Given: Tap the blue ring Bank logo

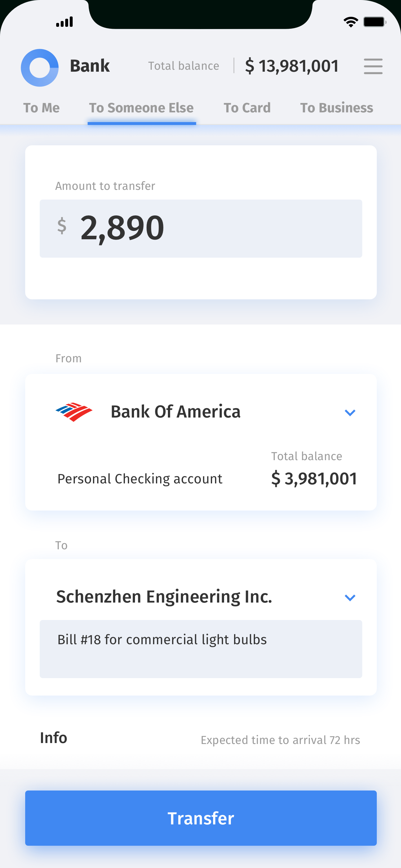Looking at the screenshot, I should tap(40, 67).
